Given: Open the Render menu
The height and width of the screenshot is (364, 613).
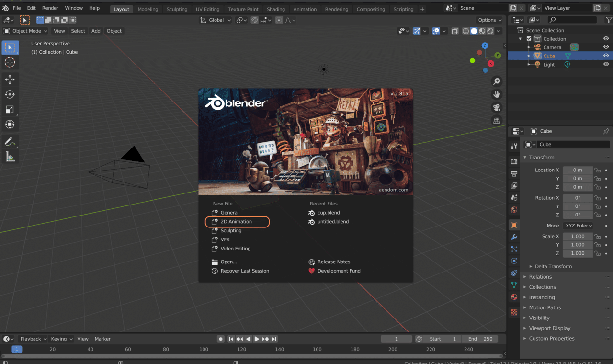Looking at the screenshot, I should pyautogui.click(x=50, y=8).
